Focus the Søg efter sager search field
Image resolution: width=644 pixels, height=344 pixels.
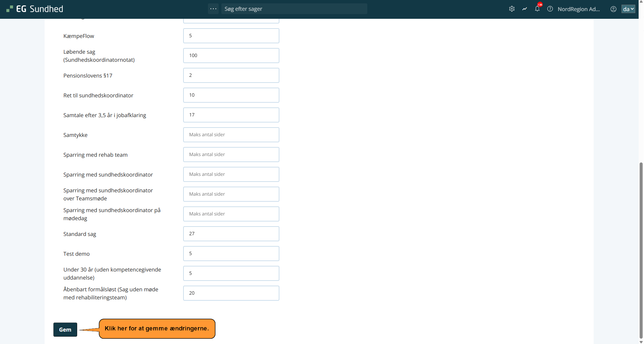[294, 9]
